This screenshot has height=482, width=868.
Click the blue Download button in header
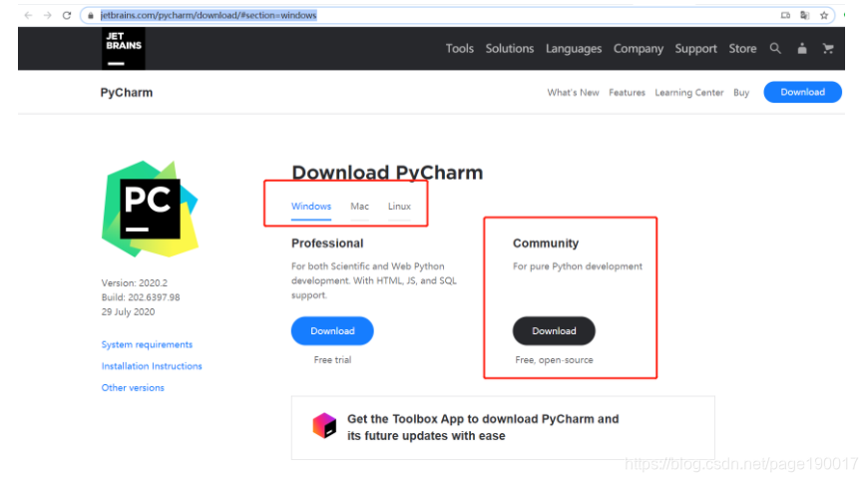803,92
